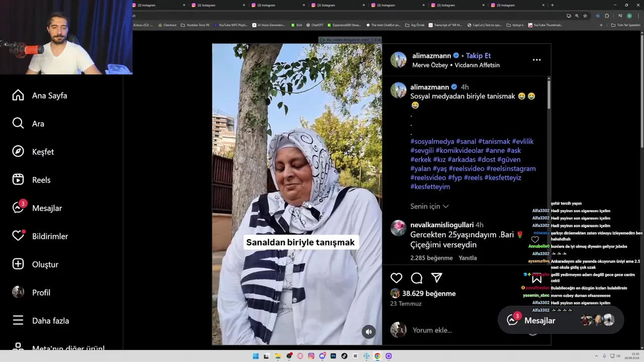
Task: Open Ara search in the sidebar
Action: click(28, 124)
